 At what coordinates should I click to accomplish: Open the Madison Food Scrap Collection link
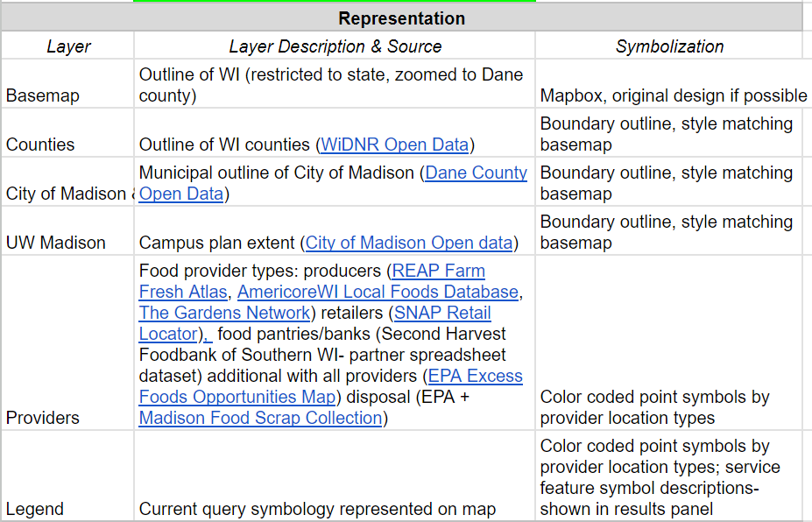pos(260,418)
